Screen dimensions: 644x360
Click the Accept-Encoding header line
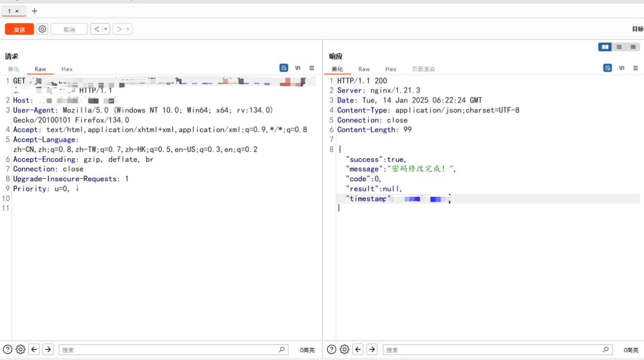(83, 159)
